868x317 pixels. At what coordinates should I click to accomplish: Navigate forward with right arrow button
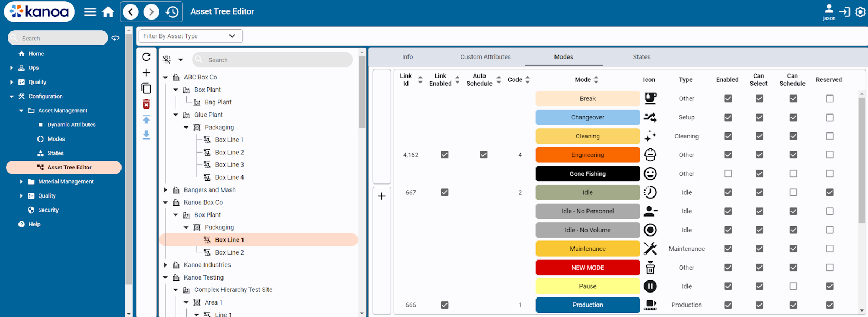[x=151, y=11]
